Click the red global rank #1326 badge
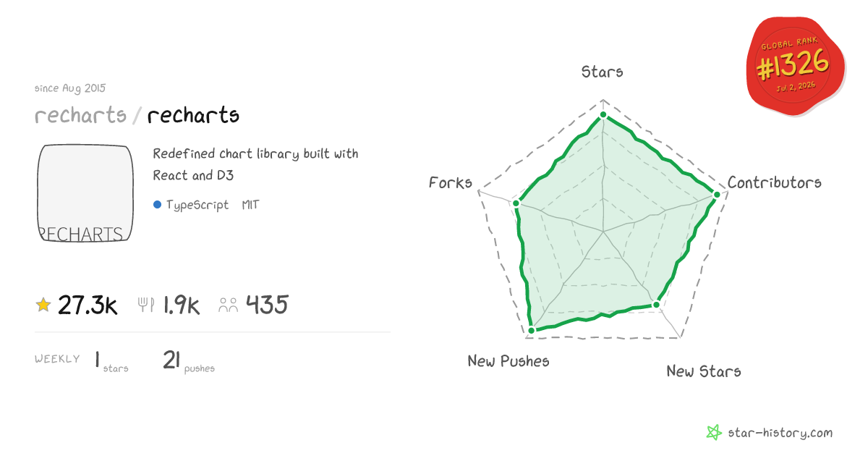This screenshot has width=868, height=456. coord(796,67)
